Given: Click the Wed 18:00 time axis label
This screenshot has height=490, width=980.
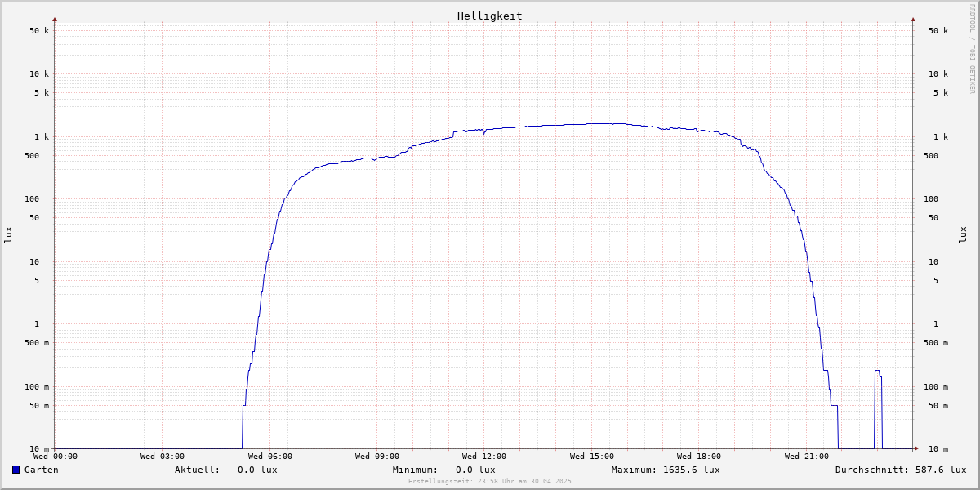Looking at the screenshot, I should tap(699, 457).
